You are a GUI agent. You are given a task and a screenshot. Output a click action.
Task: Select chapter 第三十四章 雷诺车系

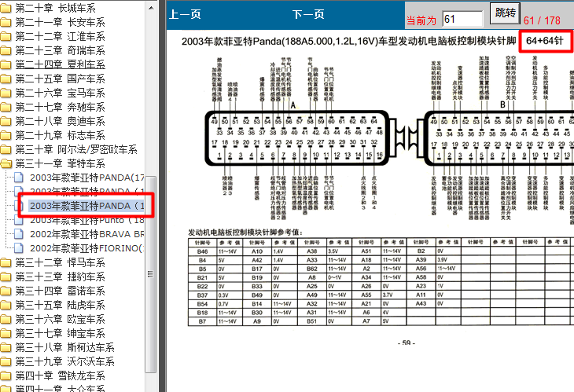(x=60, y=291)
